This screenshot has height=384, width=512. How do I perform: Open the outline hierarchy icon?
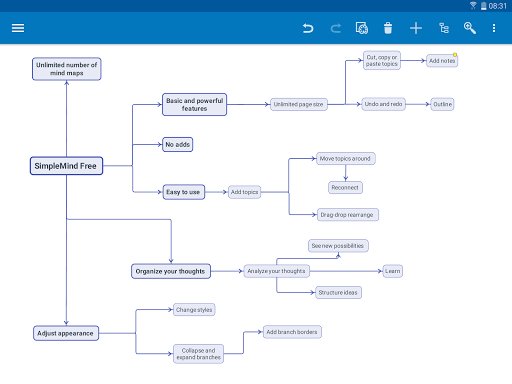pyautogui.click(x=444, y=28)
